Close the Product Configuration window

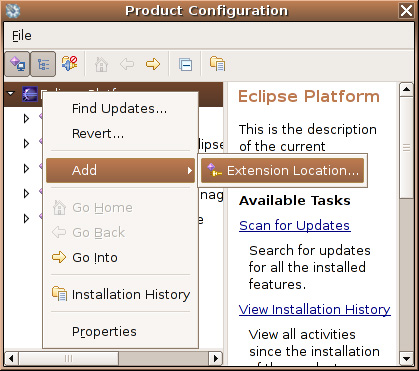click(406, 11)
